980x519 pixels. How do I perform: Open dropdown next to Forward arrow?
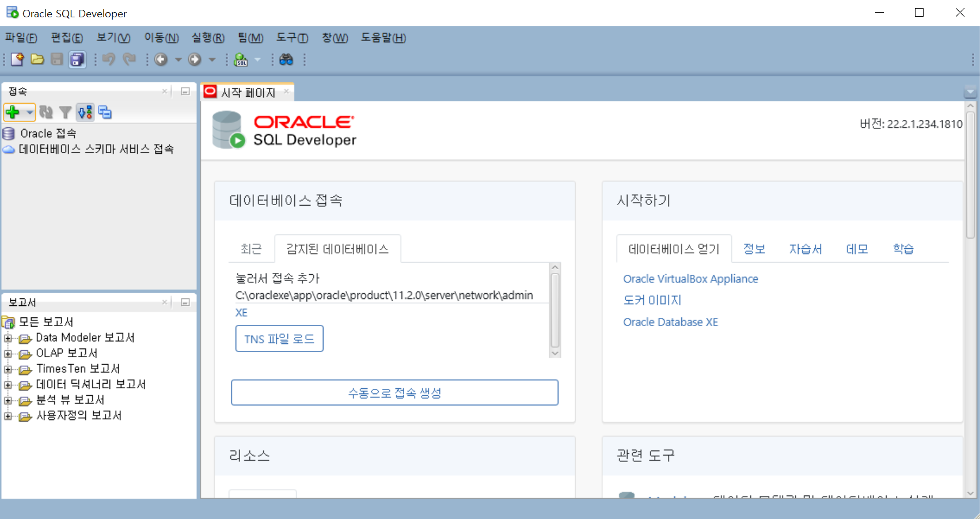tap(212, 59)
